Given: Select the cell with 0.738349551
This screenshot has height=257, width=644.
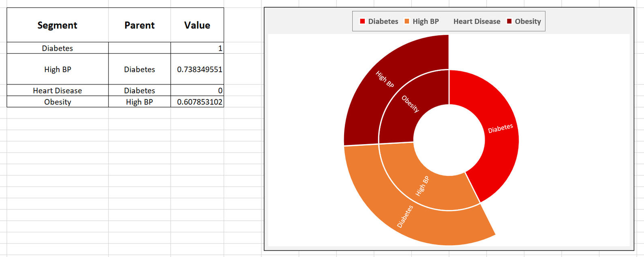Looking at the screenshot, I should [x=197, y=69].
